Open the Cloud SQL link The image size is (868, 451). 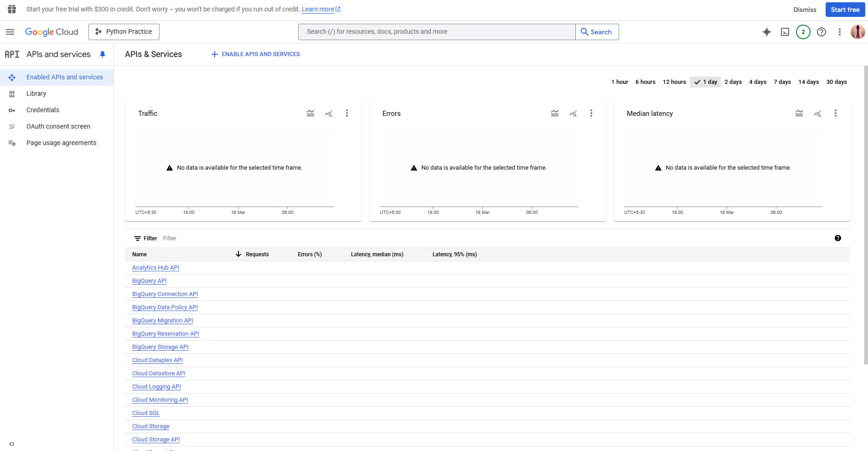click(146, 413)
